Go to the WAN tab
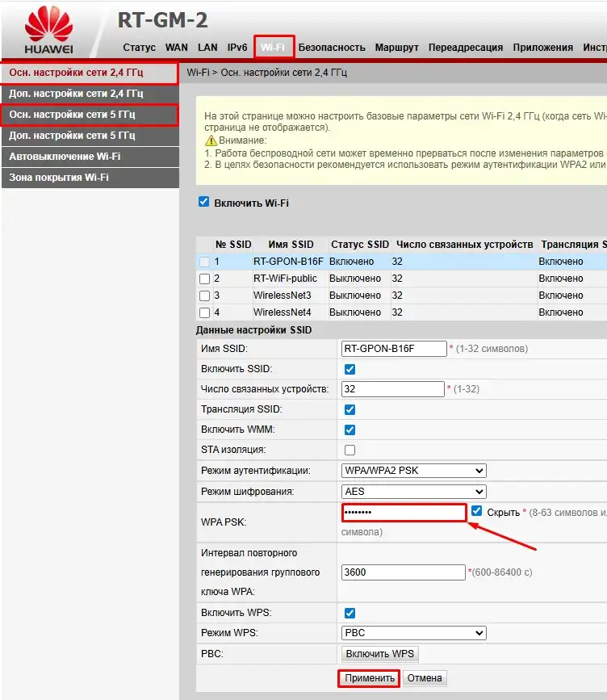Viewport: 607px width, 700px height. (177, 48)
